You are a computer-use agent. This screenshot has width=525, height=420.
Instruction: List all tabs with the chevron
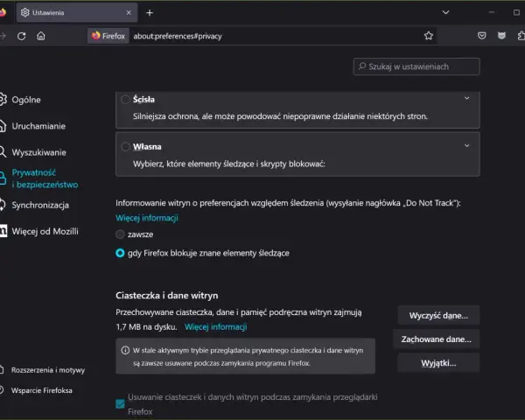coord(445,12)
